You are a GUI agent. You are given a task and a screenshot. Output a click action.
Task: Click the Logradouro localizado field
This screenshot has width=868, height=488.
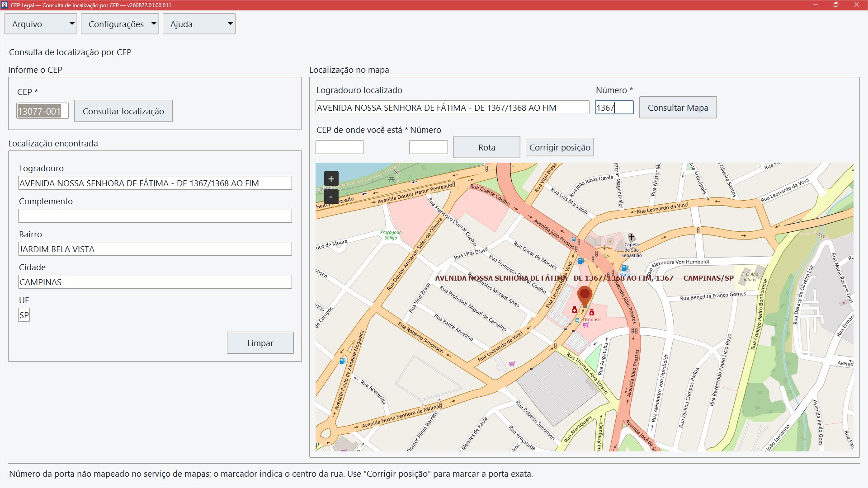453,108
